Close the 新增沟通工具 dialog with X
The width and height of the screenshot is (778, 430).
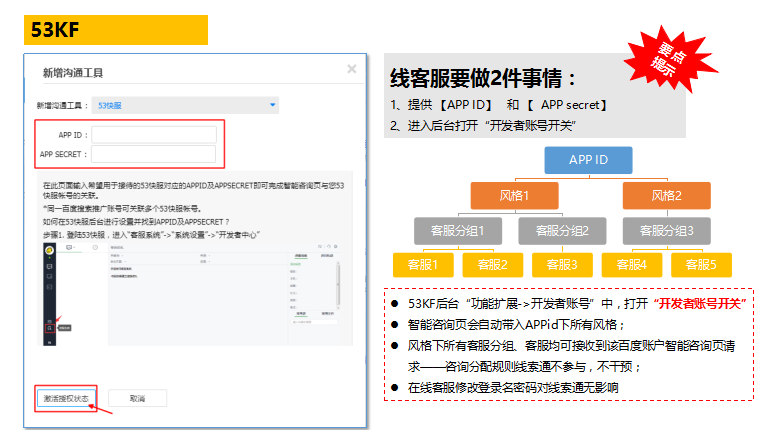click(352, 69)
